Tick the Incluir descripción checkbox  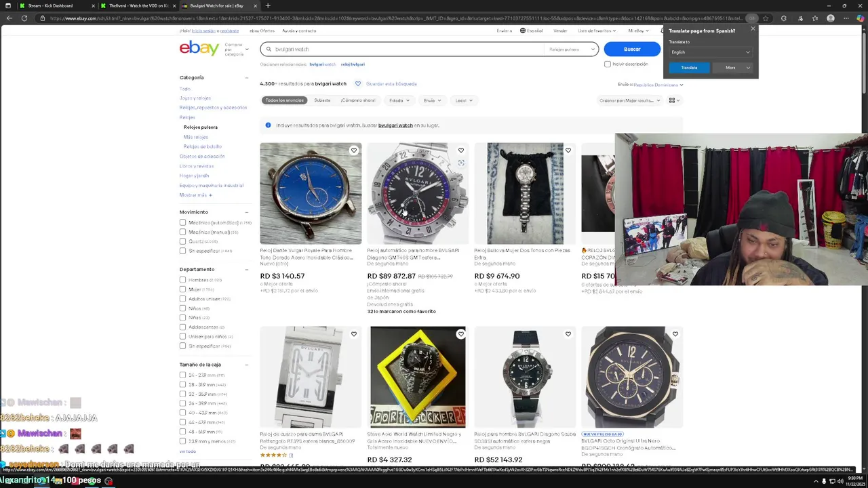tap(608, 64)
